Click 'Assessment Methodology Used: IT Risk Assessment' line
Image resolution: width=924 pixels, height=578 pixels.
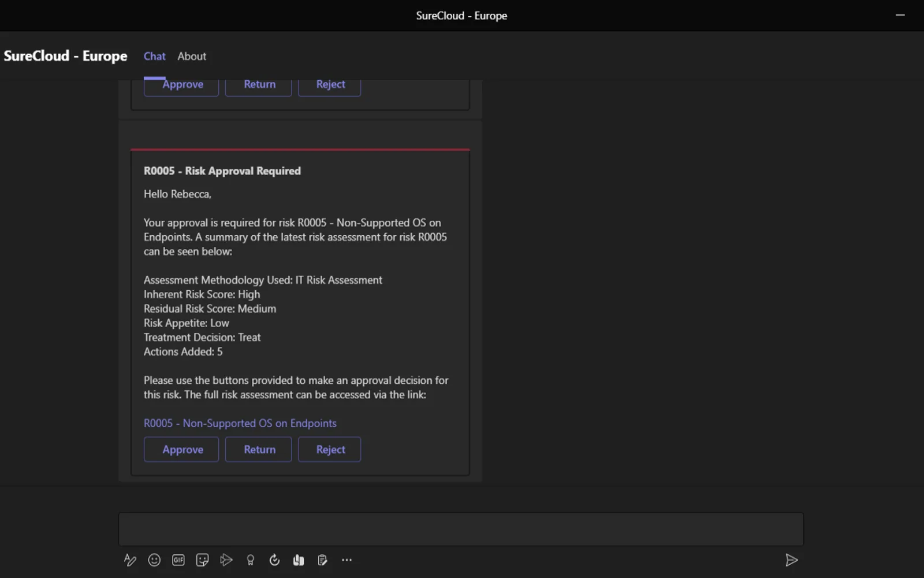tap(263, 280)
